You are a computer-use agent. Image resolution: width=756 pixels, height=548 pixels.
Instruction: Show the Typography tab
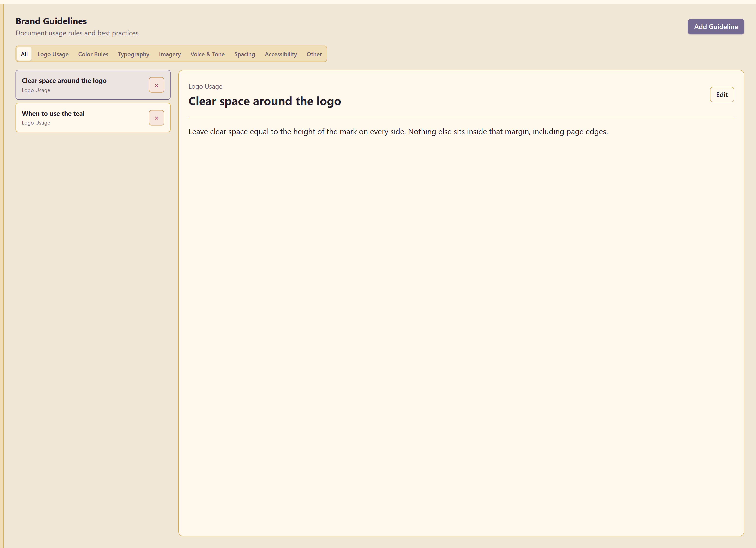[134, 54]
